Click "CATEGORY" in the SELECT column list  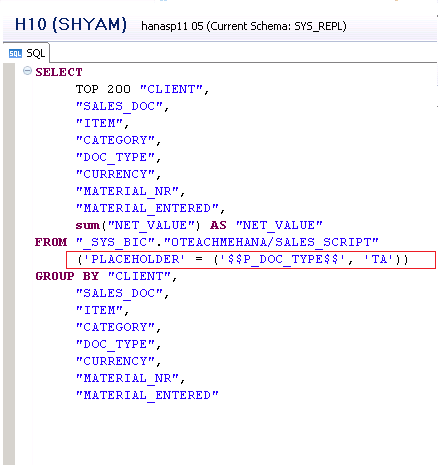pyautogui.click(x=115, y=140)
